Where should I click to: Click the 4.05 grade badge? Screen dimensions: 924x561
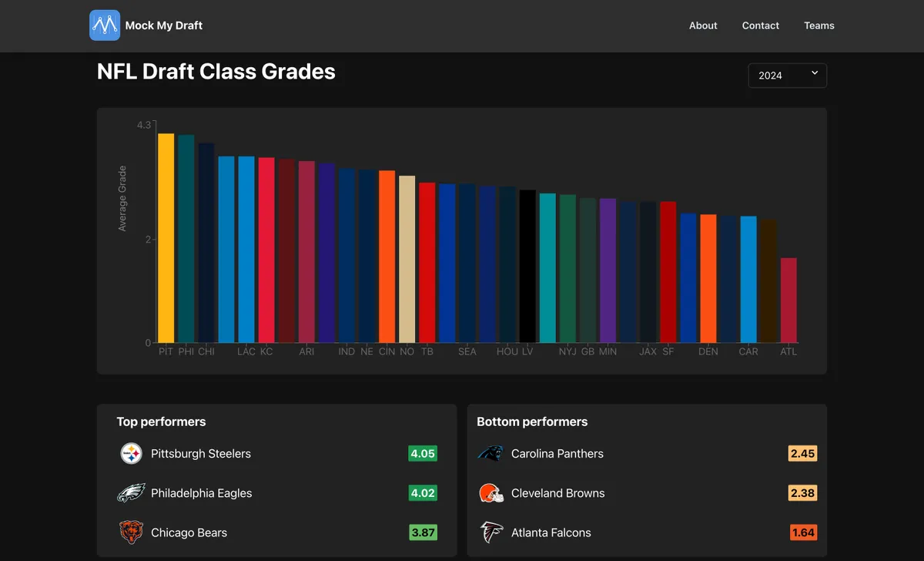(423, 454)
